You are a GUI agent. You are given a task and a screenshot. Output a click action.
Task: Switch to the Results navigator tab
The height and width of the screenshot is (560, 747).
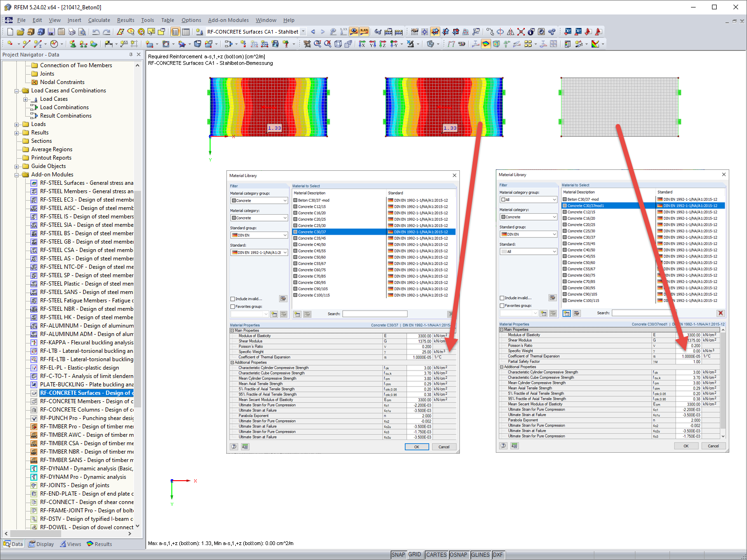click(x=99, y=544)
